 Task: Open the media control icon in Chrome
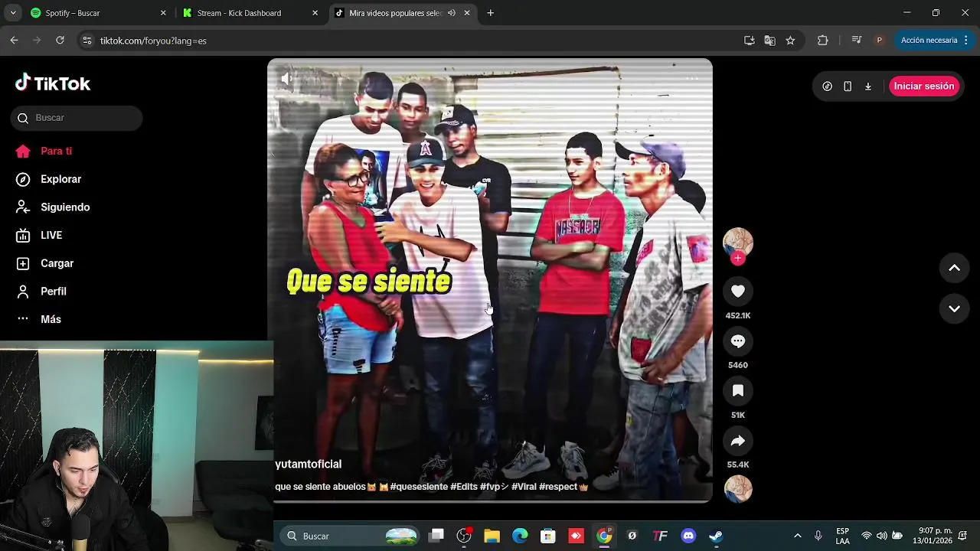[x=857, y=41]
